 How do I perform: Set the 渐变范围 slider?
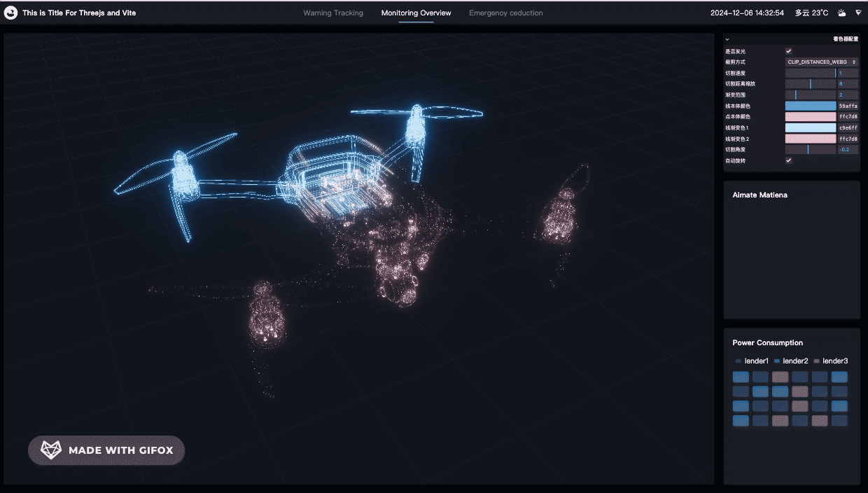click(811, 95)
